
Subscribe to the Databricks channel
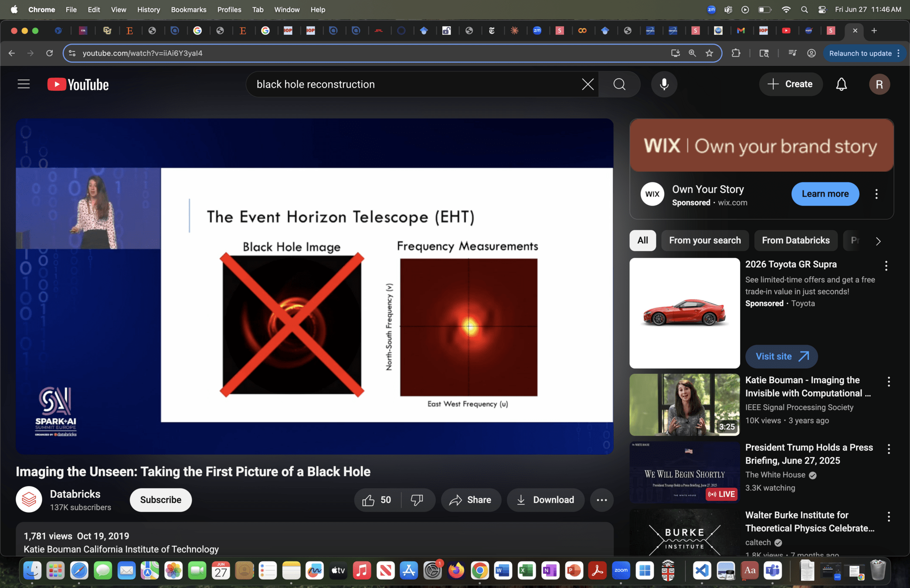(x=160, y=500)
